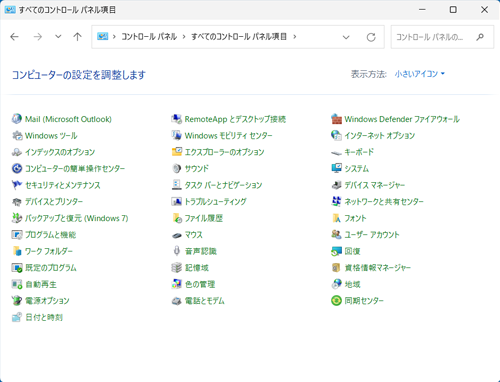The height and width of the screenshot is (382, 500).
Task: Click the 同期センター green icon
Action: coord(336,301)
